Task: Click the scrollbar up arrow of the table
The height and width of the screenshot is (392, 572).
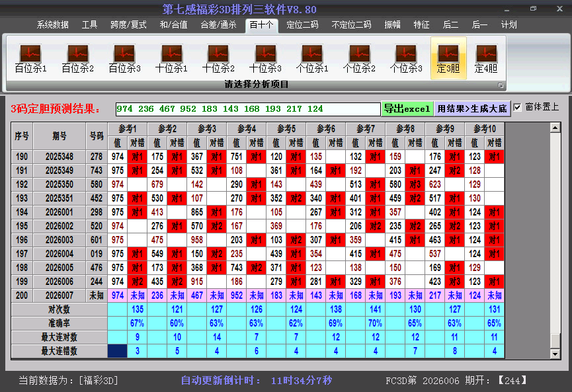Action: click(x=555, y=128)
